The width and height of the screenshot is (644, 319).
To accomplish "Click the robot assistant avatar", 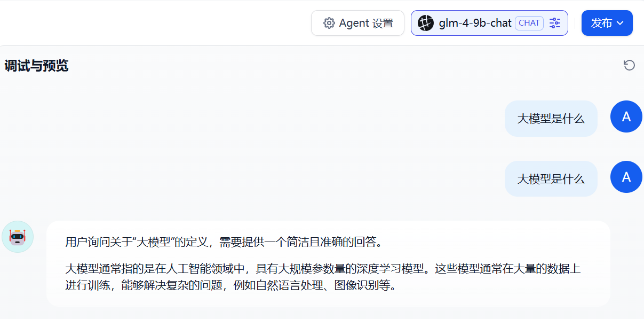I will coord(18,237).
